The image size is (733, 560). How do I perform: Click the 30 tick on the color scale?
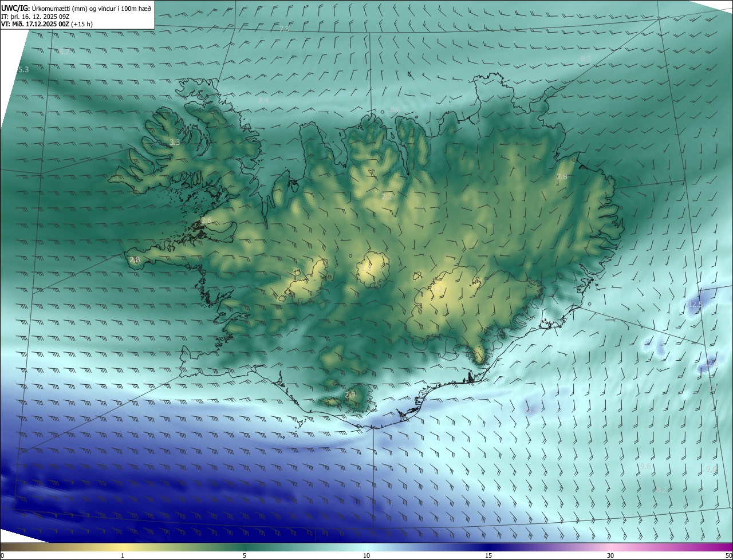pos(610,555)
